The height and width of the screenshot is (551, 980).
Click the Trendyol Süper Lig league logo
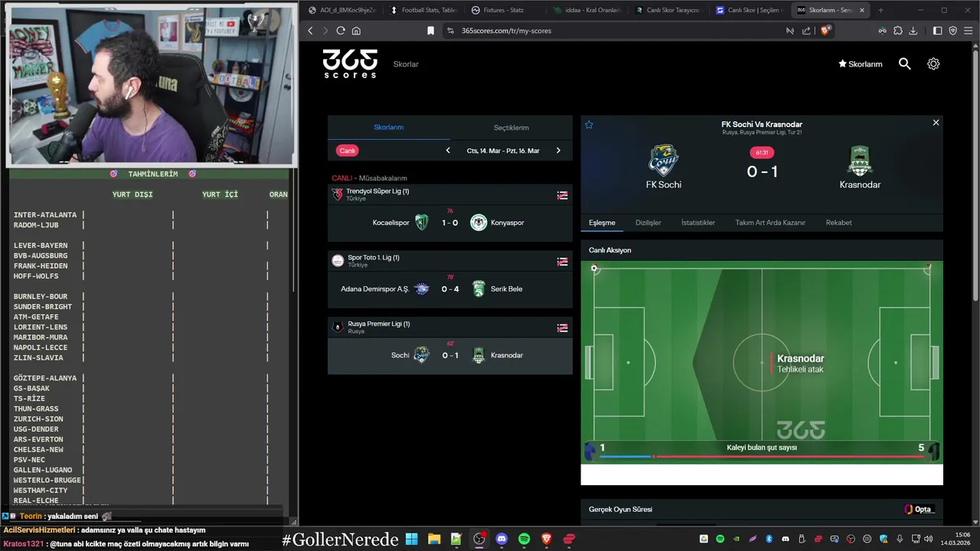click(x=338, y=194)
